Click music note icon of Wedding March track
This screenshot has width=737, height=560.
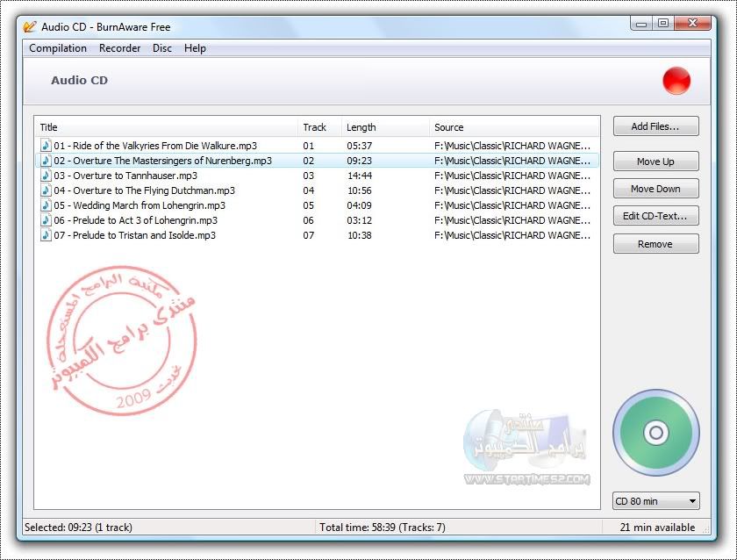point(46,205)
